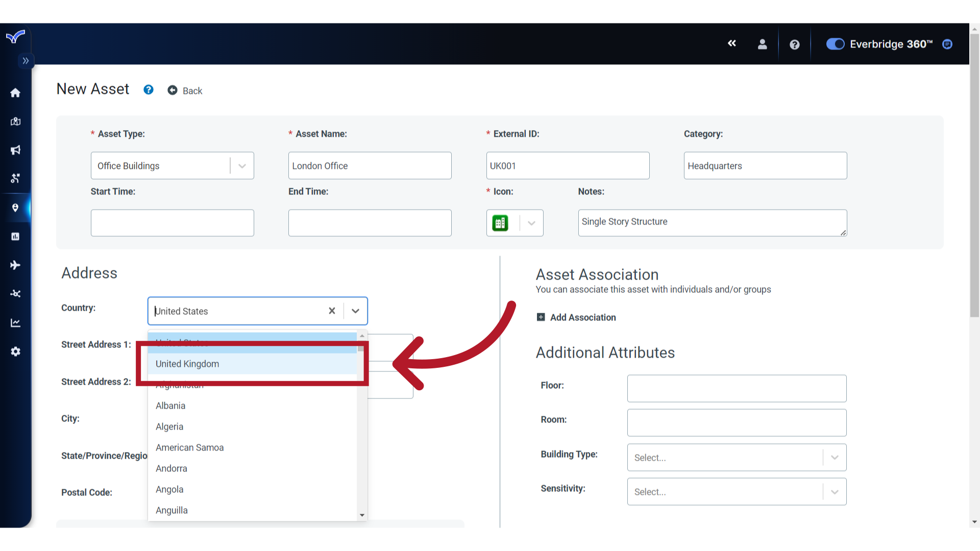Click the New Asset help icon
The width and height of the screenshot is (980, 551).
[x=149, y=90]
